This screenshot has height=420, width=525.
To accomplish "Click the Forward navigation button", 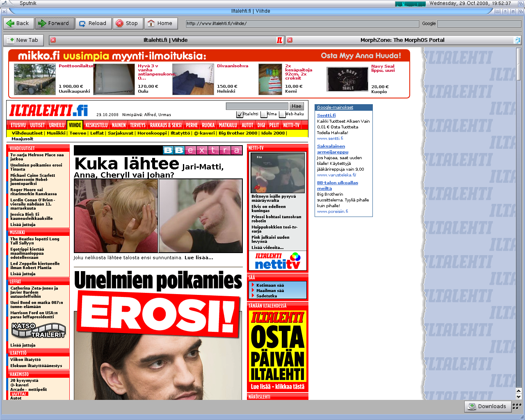I will (55, 23).
